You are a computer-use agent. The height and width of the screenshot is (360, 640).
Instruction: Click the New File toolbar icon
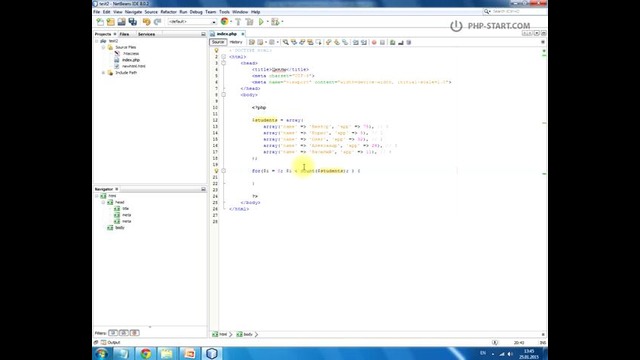click(x=100, y=22)
